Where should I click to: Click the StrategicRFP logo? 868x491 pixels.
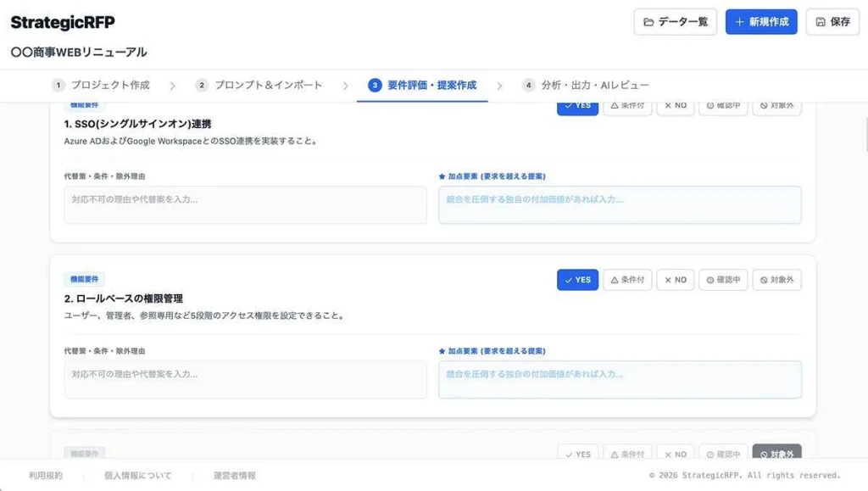pyautogui.click(x=63, y=22)
